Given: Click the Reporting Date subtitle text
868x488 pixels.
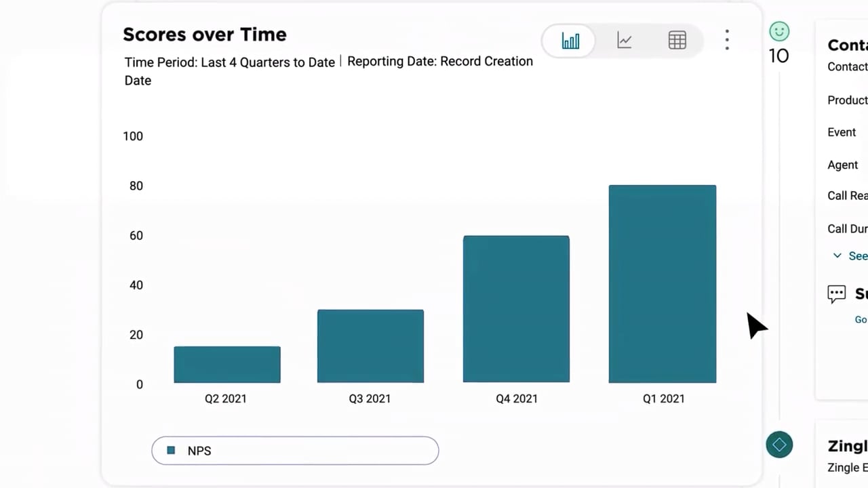Looking at the screenshot, I should tap(439, 62).
